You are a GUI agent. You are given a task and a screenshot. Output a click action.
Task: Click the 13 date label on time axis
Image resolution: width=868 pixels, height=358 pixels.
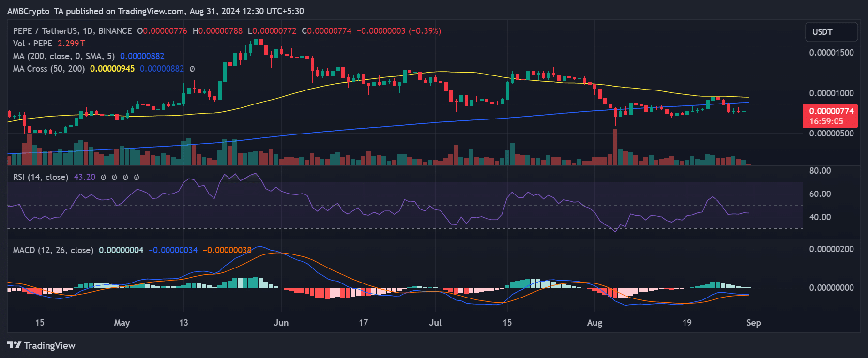183,323
